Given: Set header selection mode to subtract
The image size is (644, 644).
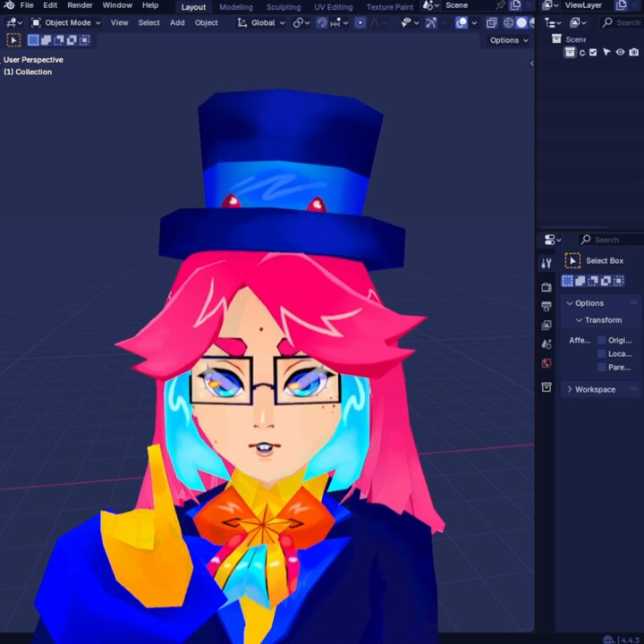Looking at the screenshot, I should click(59, 40).
